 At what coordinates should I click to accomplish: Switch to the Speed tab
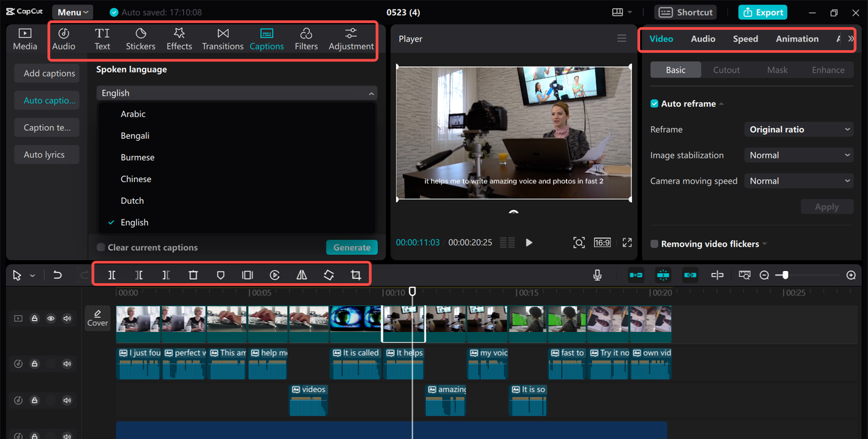pyautogui.click(x=745, y=39)
